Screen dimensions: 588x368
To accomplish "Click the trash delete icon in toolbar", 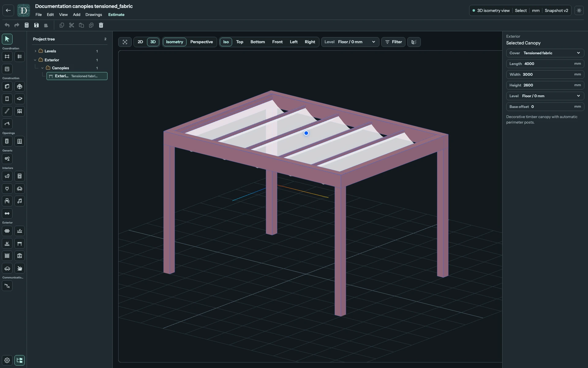I will (101, 25).
